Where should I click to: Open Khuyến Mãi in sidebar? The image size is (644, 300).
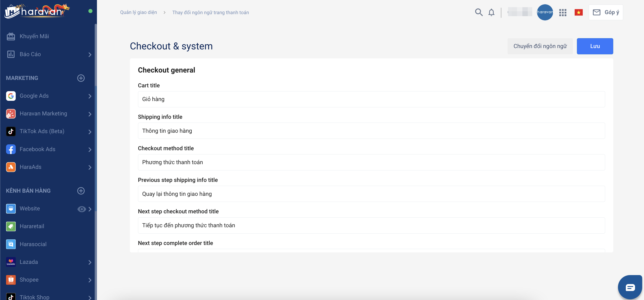coord(34,36)
